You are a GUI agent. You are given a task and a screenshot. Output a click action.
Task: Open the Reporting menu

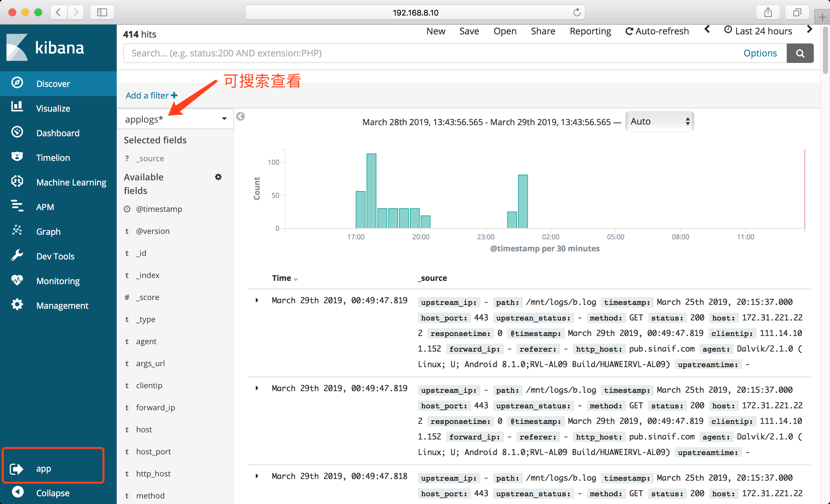[590, 31]
